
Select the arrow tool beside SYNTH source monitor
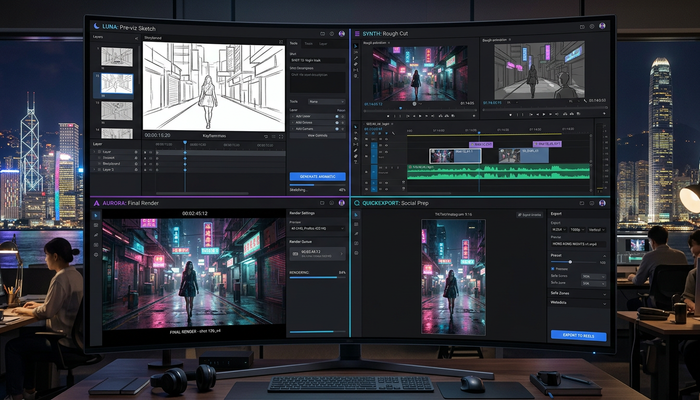click(x=356, y=46)
